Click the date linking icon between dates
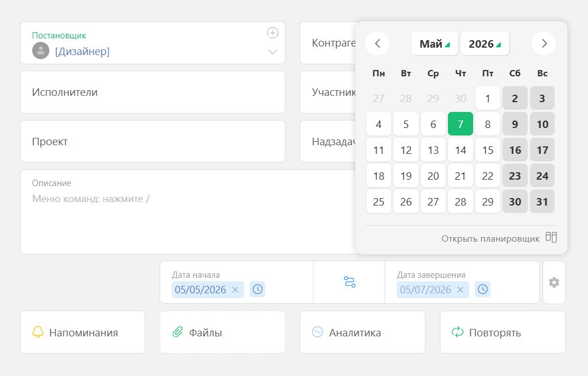The height and width of the screenshot is (376, 588). pyautogui.click(x=350, y=282)
